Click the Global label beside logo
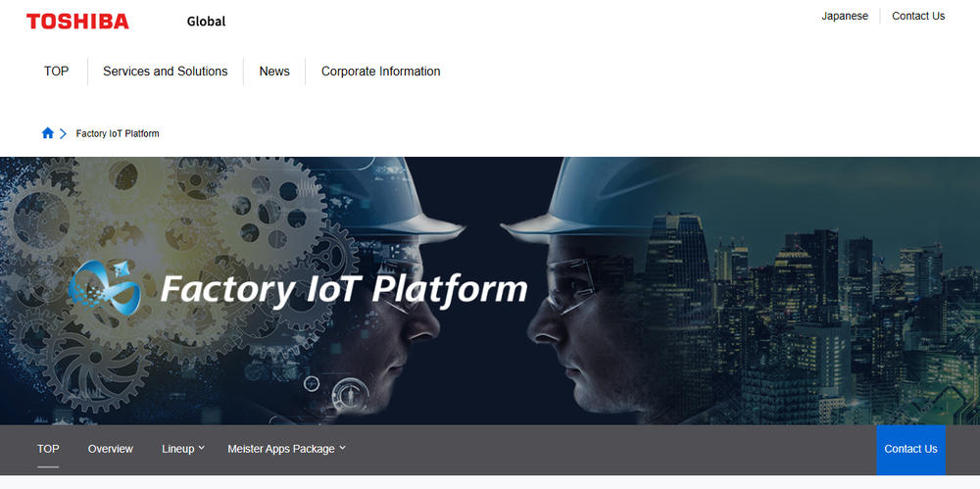 [206, 22]
